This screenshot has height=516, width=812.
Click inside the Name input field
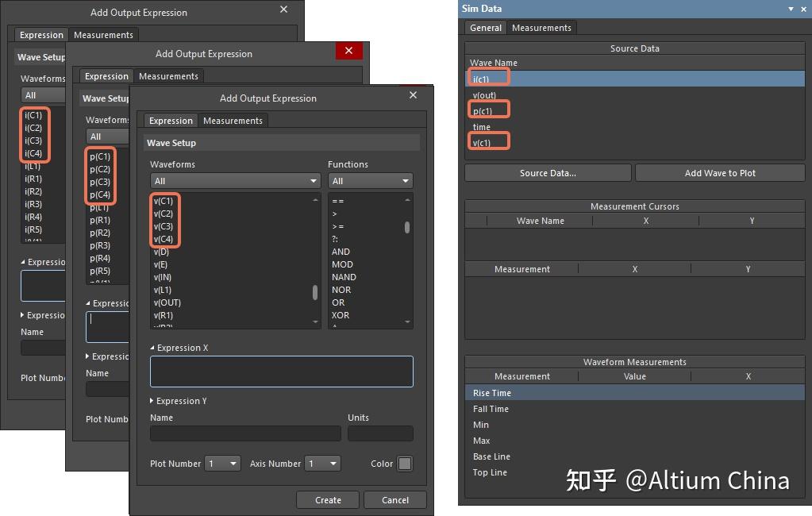[x=244, y=433]
